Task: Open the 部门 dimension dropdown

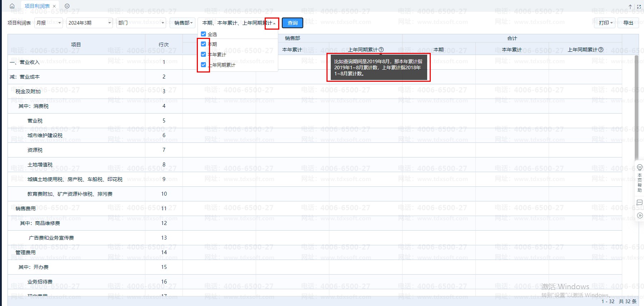Action: click(x=141, y=23)
